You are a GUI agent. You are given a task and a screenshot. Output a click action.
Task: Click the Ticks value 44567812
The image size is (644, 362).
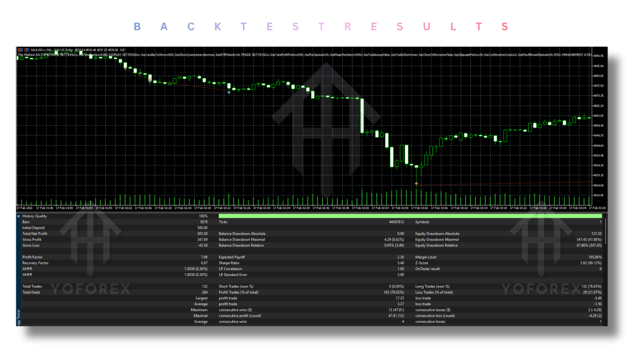click(396, 222)
